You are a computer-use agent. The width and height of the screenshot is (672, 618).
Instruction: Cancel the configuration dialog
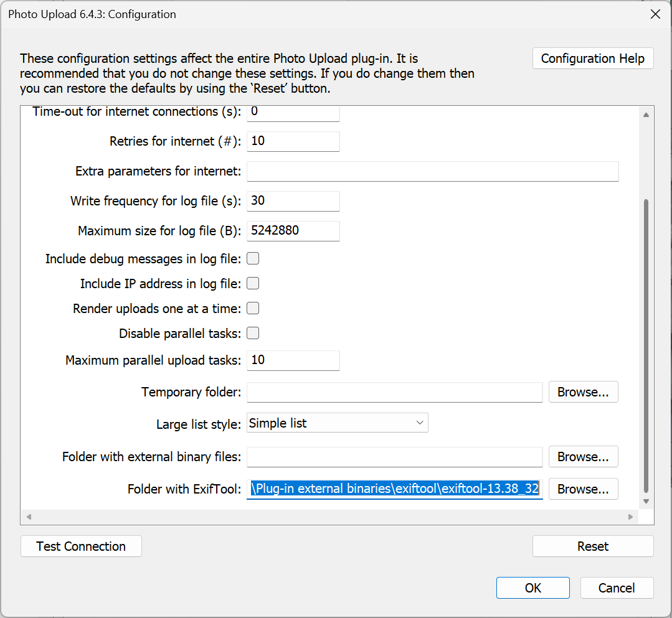click(616, 588)
